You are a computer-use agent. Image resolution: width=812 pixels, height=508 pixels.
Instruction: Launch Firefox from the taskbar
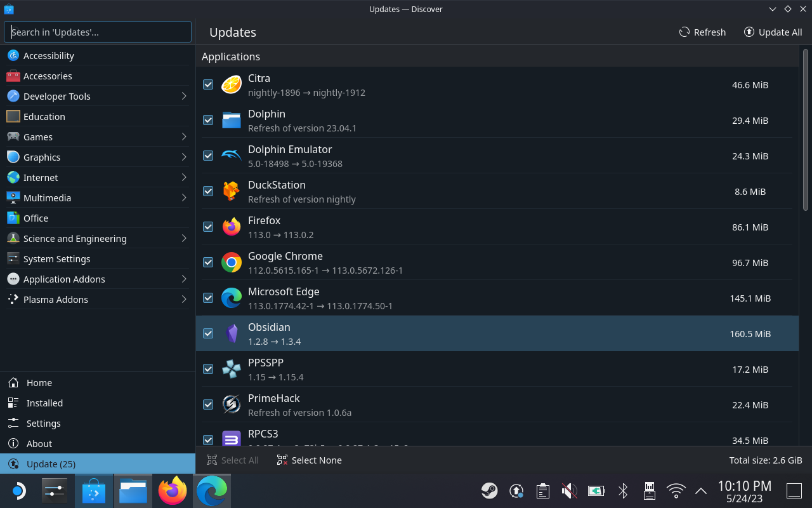coord(173,490)
